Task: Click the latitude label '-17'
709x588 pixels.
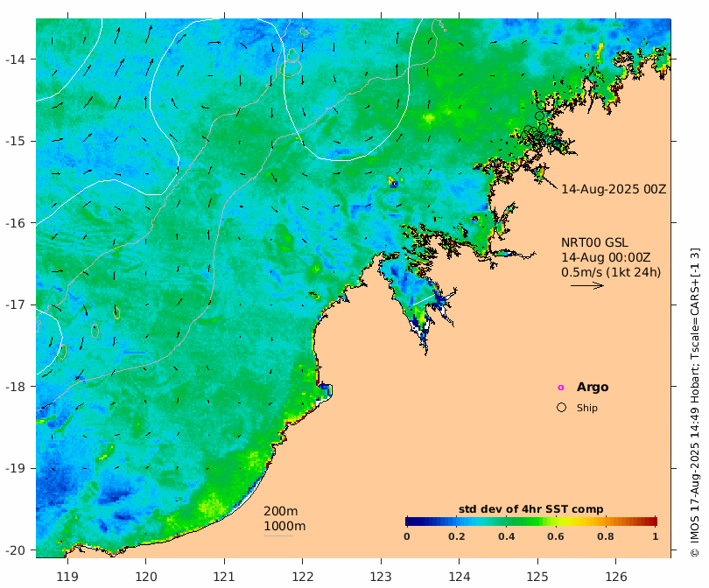Action: pyautogui.click(x=15, y=304)
